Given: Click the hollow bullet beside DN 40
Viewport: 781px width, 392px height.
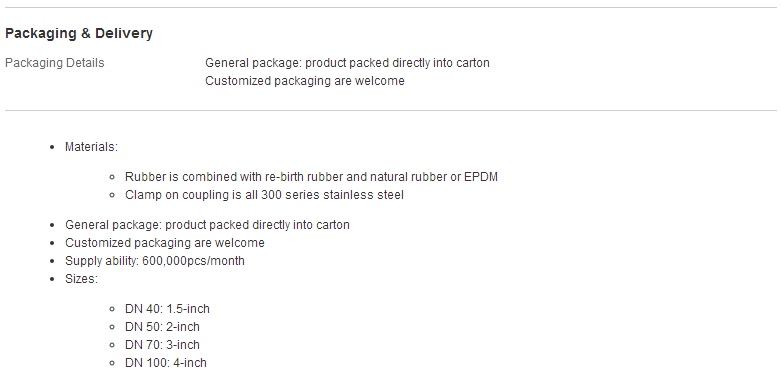Looking at the screenshot, I should coord(112,309).
